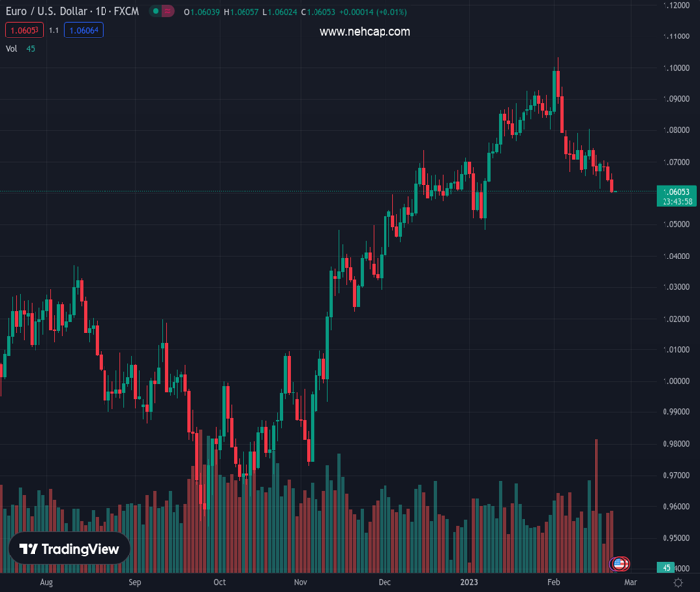Click the Aug label on the time axis

point(45,583)
